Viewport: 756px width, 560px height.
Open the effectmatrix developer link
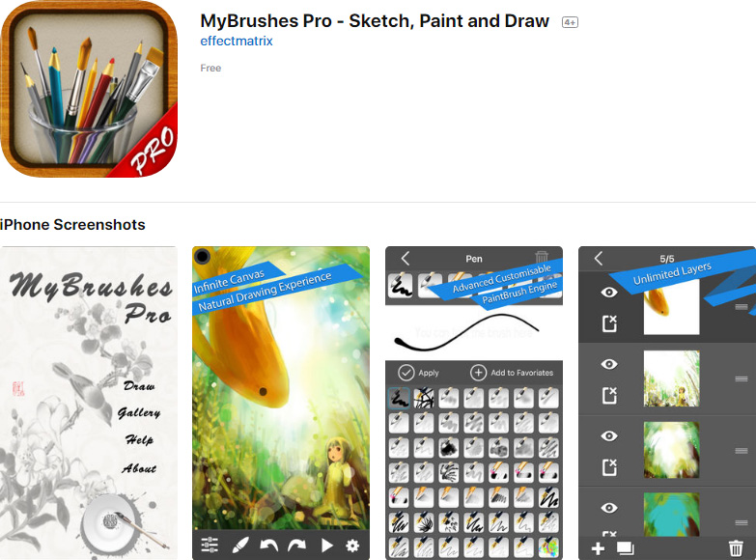coord(237,41)
